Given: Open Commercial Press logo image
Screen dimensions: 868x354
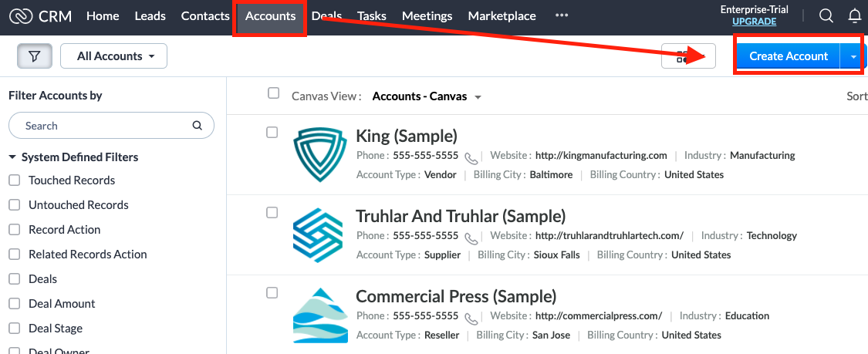Looking at the screenshot, I should pyautogui.click(x=320, y=315).
